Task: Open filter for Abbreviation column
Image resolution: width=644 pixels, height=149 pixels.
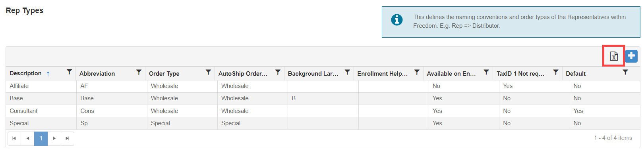Action: 139,73
